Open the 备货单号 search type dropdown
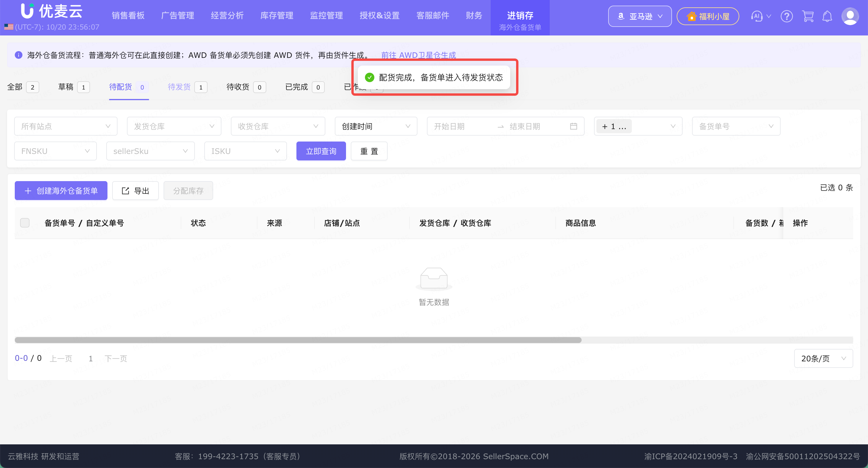The image size is (868, 468). point(736,126)
